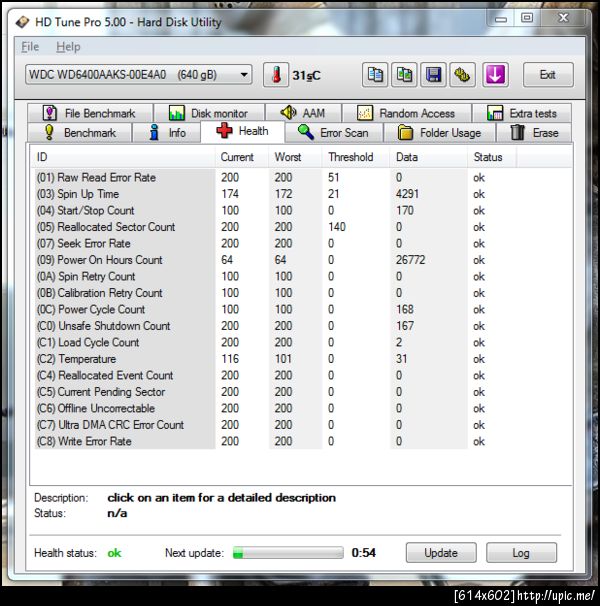Switch to the Random Access tab
Screen dimensions: 600x606
[407, 113]
